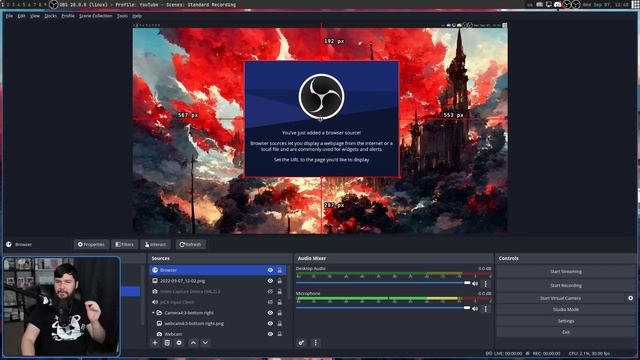Click the Browser source box in preview
This screenshot has height=360, width=640.
pos(321,119)
